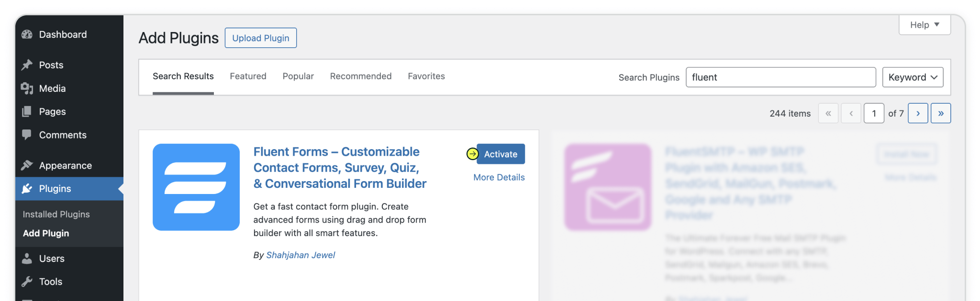Viewport: 980px width, 301px height.
Task: Click the Appearance paintbrush icon
Action: [27, 165]
